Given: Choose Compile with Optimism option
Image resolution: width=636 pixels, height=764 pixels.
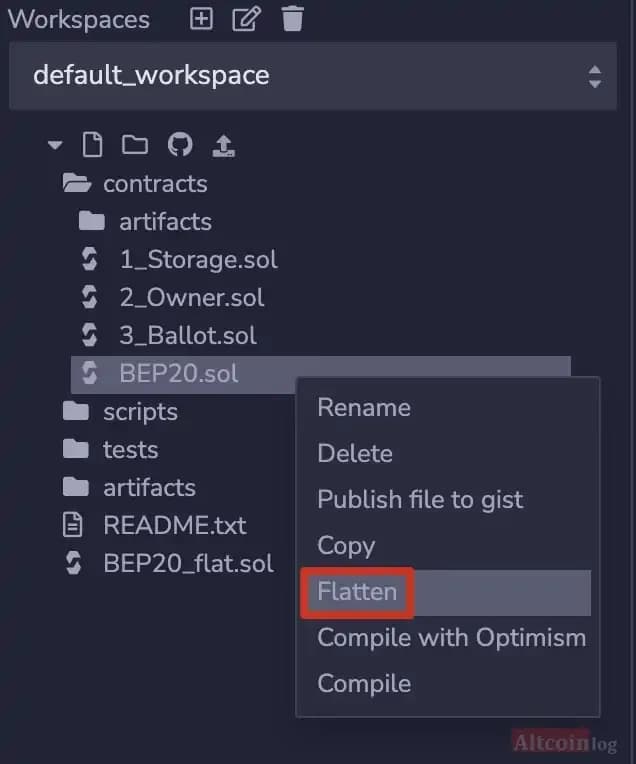Looking at the screenshot, I should (451, 638).
